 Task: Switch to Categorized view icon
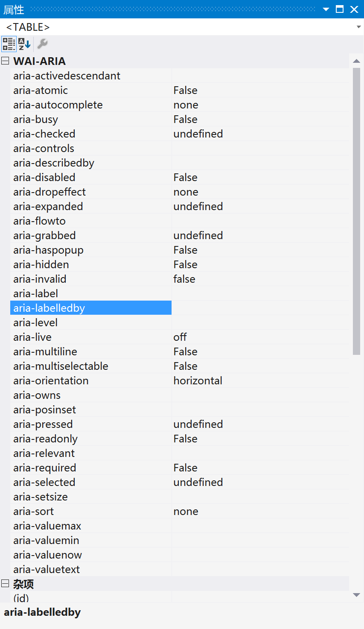pos(9,44)
